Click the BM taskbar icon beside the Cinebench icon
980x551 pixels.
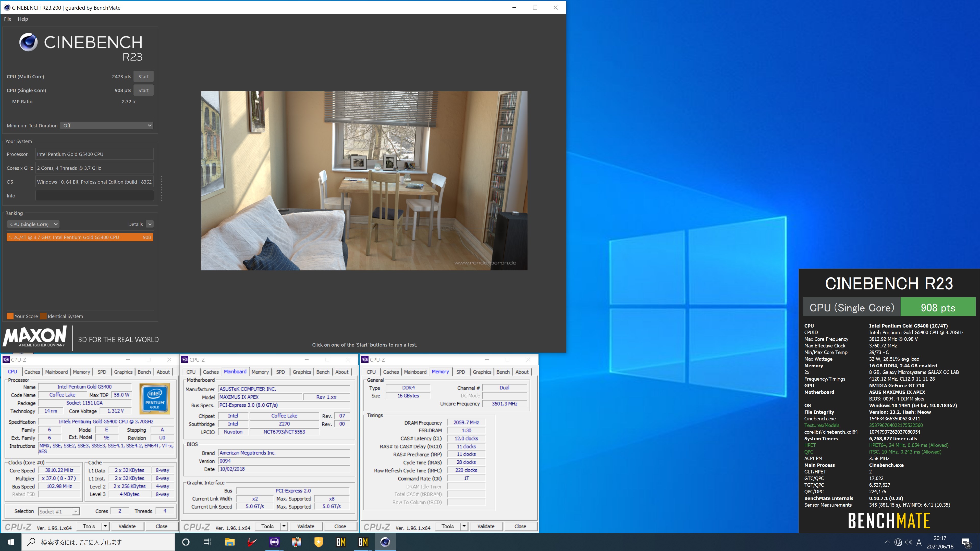point(363,542)
